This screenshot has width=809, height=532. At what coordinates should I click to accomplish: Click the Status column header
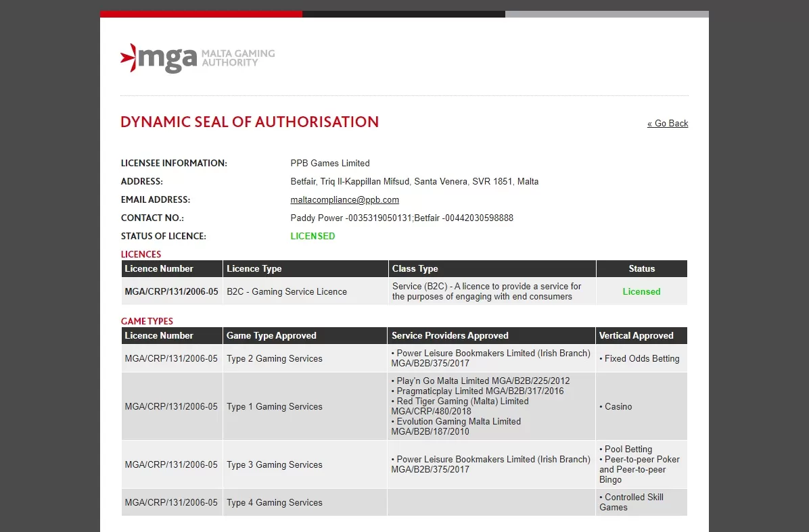click(x=642, y=268)
